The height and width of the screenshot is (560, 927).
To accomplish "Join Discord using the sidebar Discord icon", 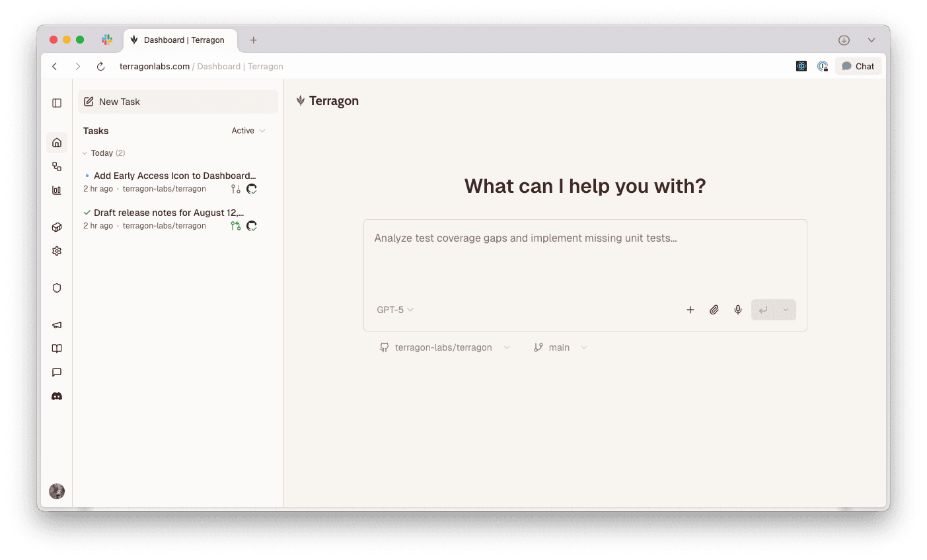I will click(57, 396).
